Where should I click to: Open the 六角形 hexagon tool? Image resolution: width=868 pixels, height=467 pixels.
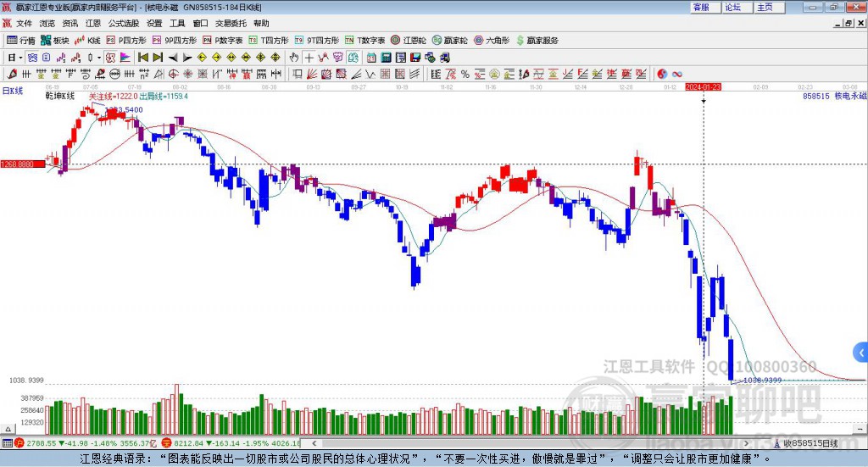[x=492, y=41]
